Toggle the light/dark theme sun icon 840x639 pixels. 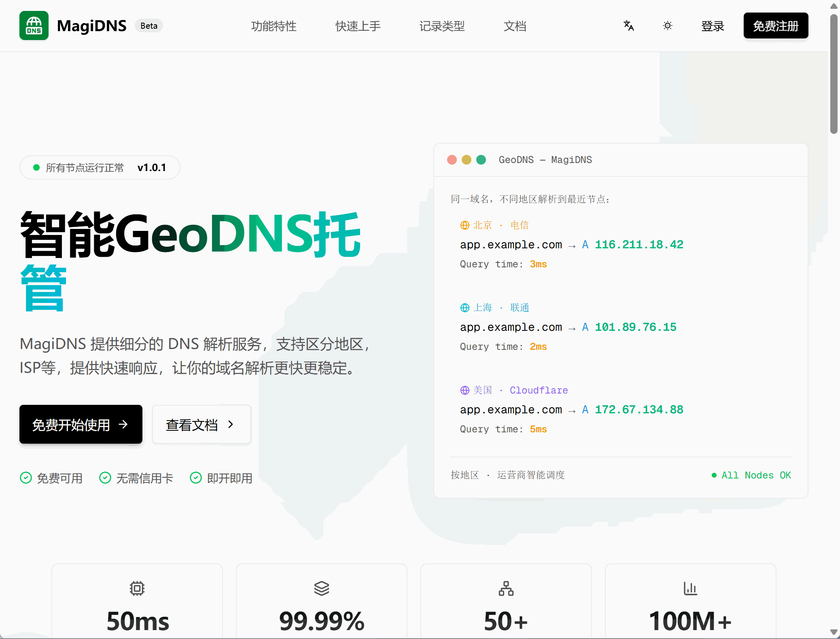(x=668, y=26)
